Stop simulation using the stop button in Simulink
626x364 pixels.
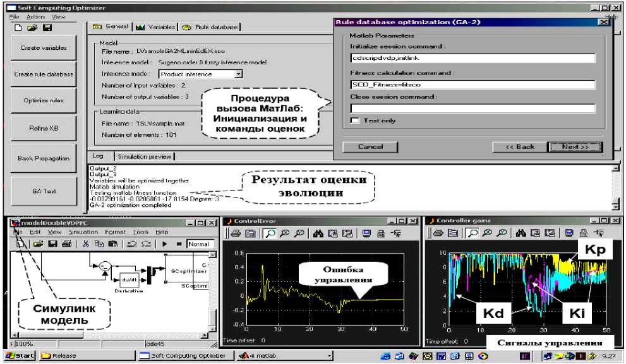tap(179, 244)
